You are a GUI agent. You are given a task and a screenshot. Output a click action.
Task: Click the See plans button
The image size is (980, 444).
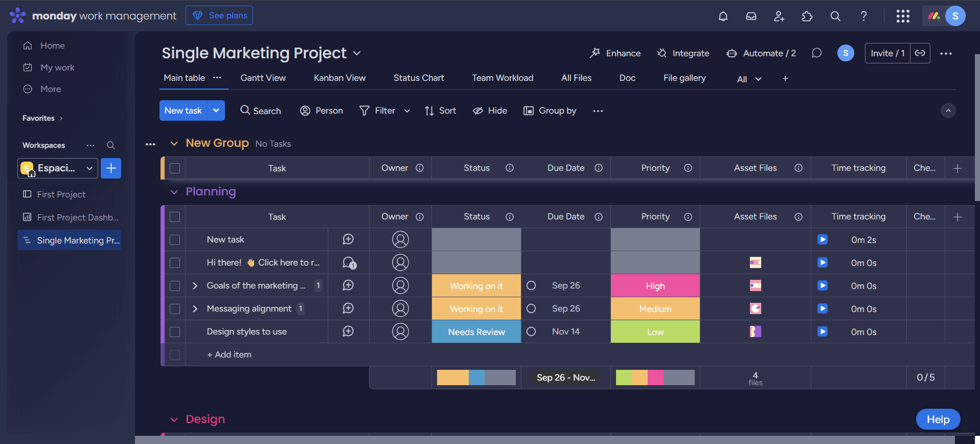(219, 15)
